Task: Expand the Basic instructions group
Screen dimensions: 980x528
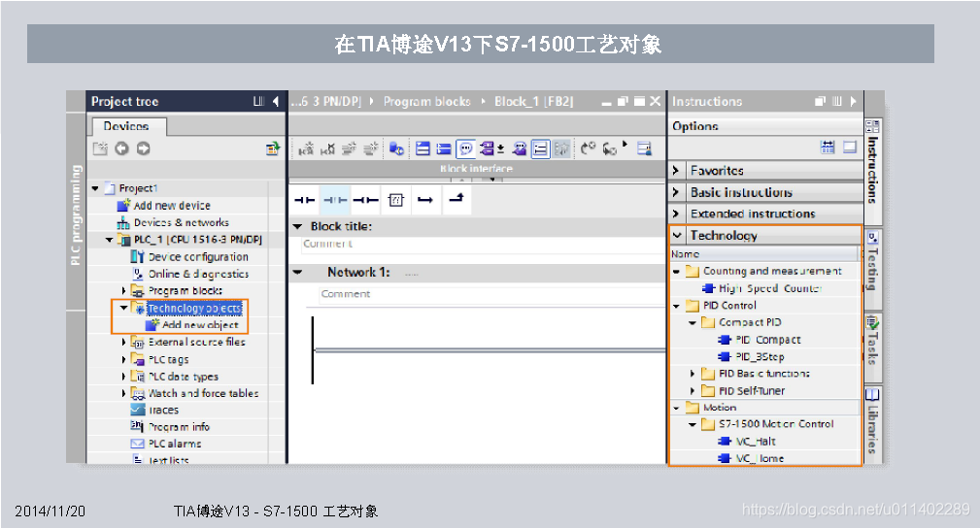Action: tap(676, 192)
